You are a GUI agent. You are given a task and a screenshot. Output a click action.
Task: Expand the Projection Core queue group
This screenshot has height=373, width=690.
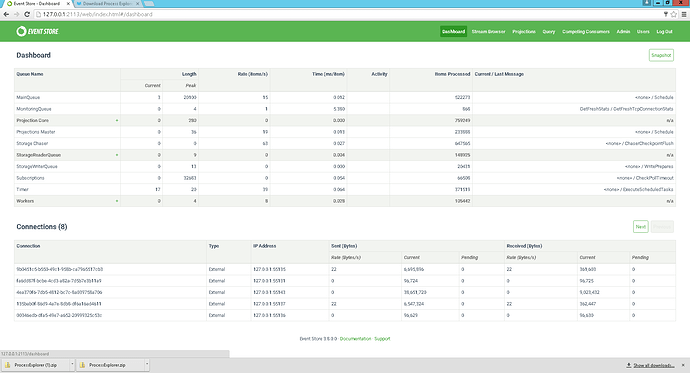point(117,121)
